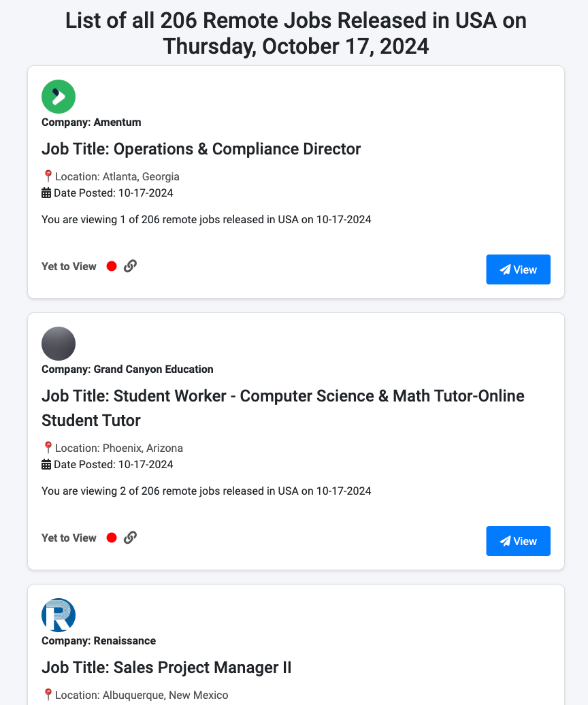Click the Amentum company logo

click(x=58, y=96)
